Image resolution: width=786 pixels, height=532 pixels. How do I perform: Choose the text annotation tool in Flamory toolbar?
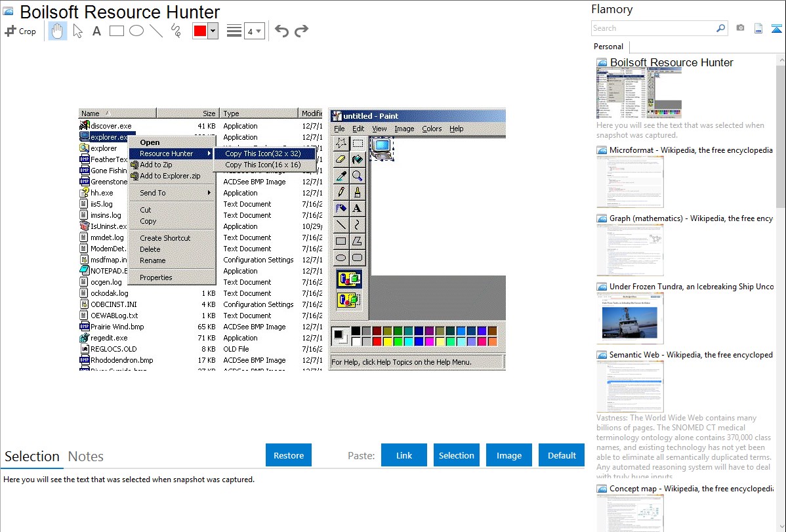tap(96, 31)
